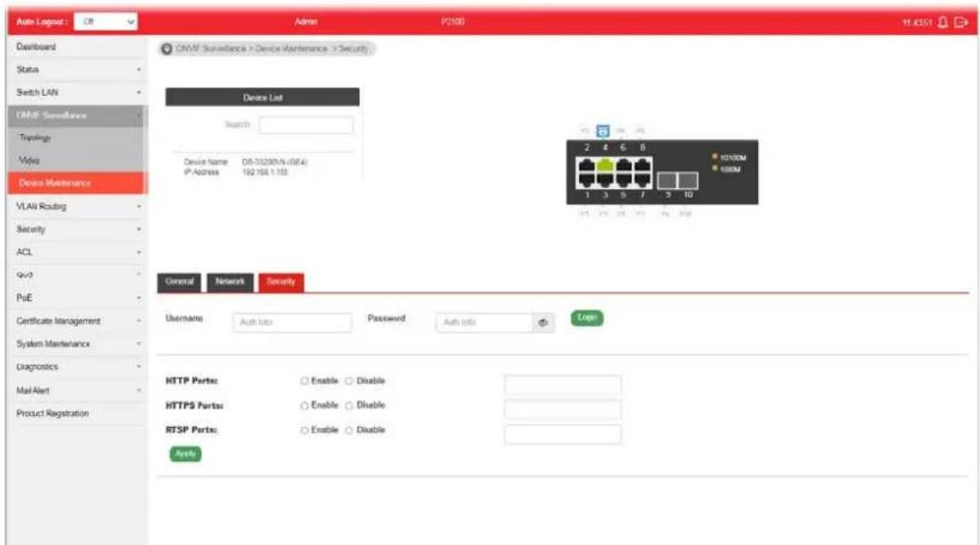Select the green port 4
The image size is (980, 545).
point(604,166)
